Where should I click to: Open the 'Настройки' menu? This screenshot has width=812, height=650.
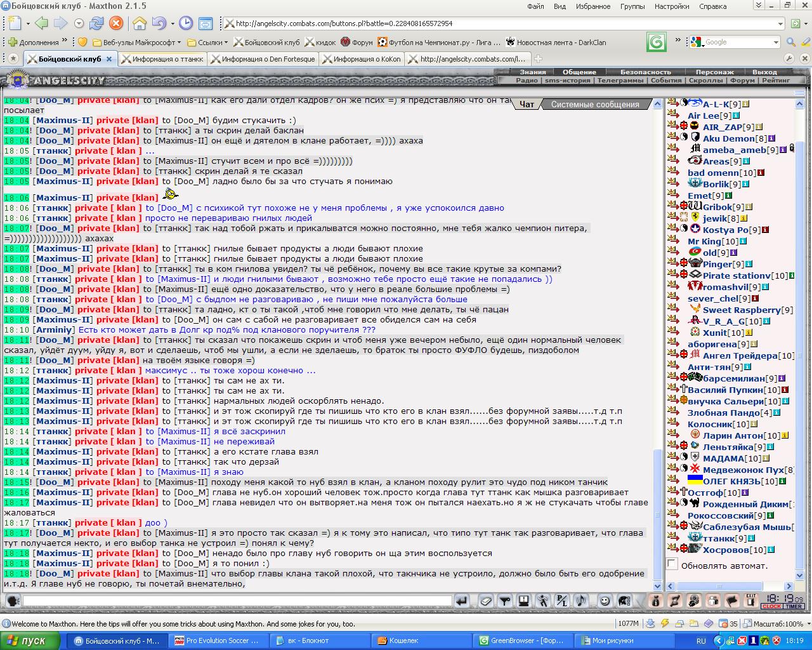(x=671, y=6)
